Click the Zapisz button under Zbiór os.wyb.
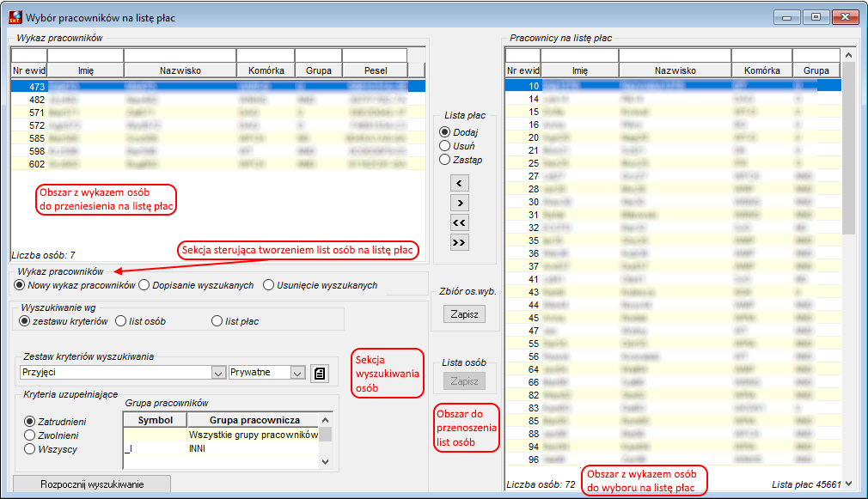Screen dimensions: 868x499 [x=464, y=314]
